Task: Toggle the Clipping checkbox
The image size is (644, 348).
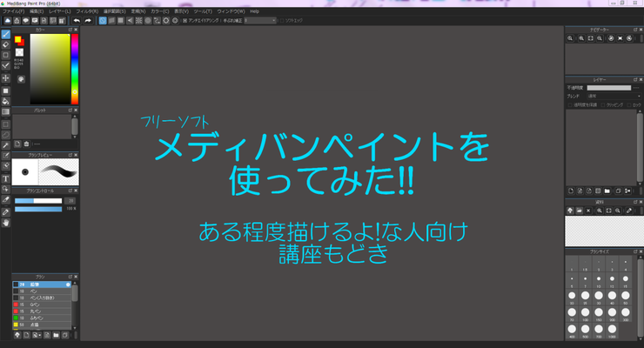Action: [603, 105]
